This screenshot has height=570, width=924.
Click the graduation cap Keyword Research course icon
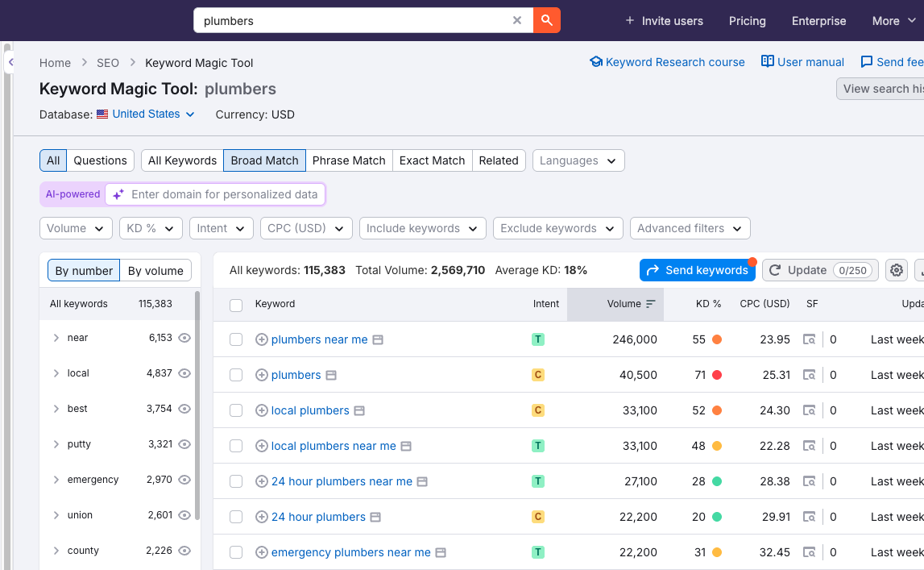click(596, 62)
